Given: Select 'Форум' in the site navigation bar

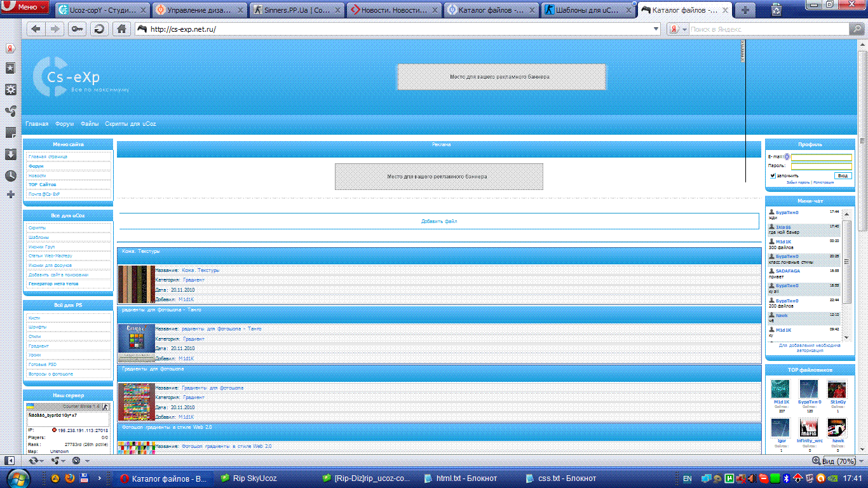Looking at the screenshot, I should 64,124.
